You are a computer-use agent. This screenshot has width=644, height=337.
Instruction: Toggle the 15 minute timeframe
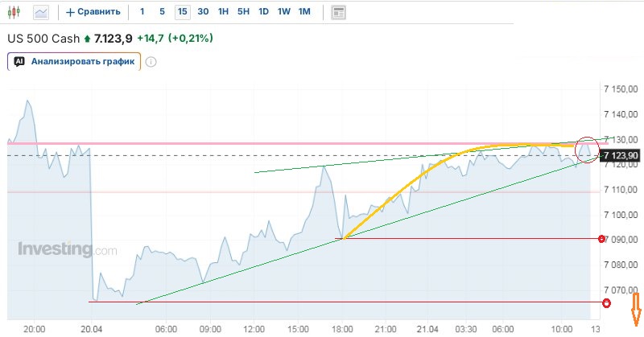pyautogui.click(x=182, y=12)
